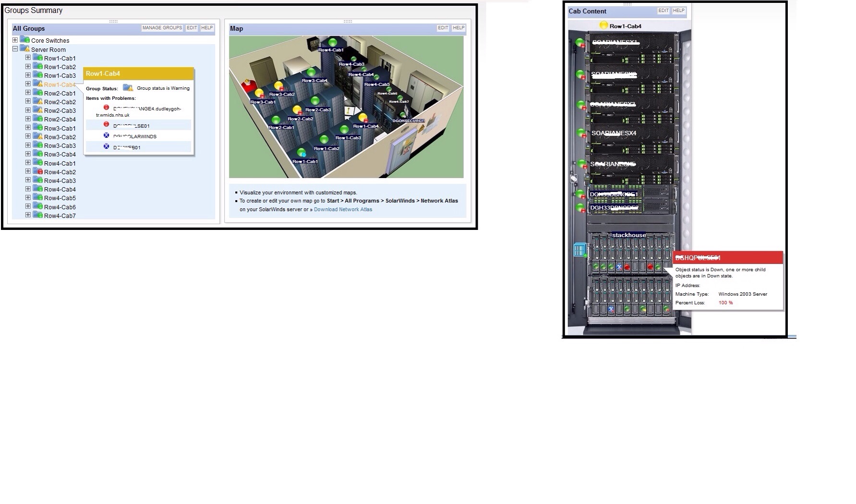Select Row2-Cab4 in the All Groups tree
The width and height of the screenshot is (856, 504).
(60, 120)
